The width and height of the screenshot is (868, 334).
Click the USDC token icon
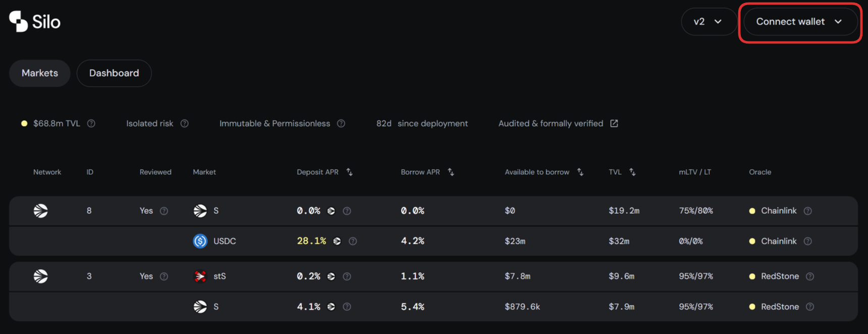(200, 241)
